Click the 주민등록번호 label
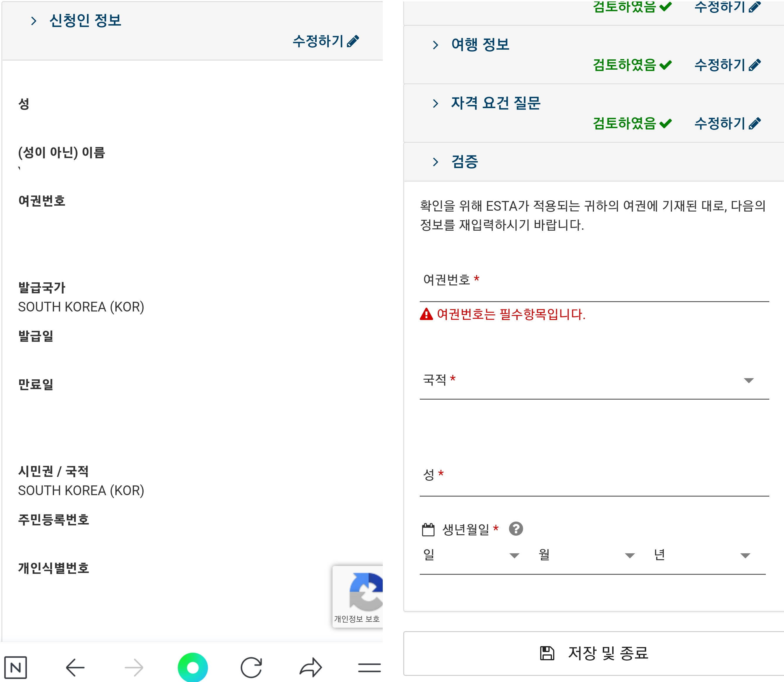 54,520
